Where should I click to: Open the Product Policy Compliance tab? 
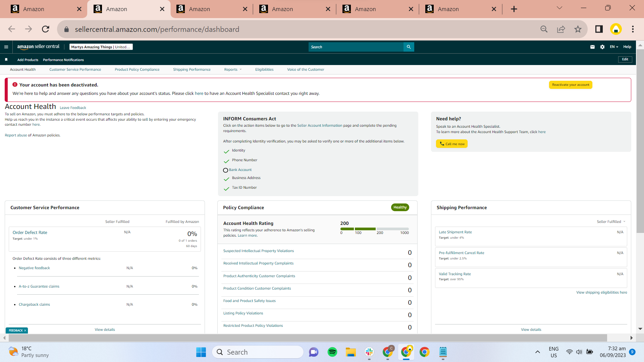click(137, 69)
